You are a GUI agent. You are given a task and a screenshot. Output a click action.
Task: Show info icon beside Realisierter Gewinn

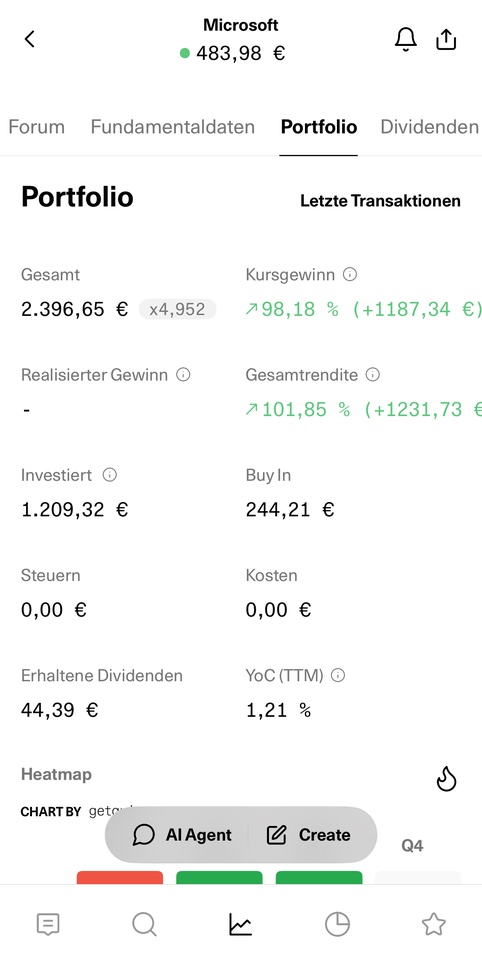pos(183,374)
